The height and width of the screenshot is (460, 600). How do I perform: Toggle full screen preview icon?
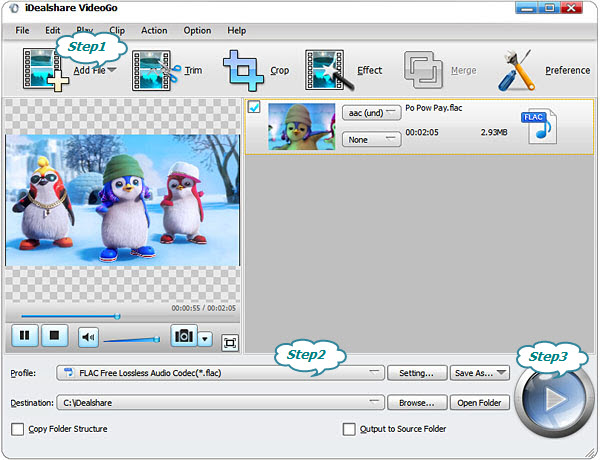(230, 343)
